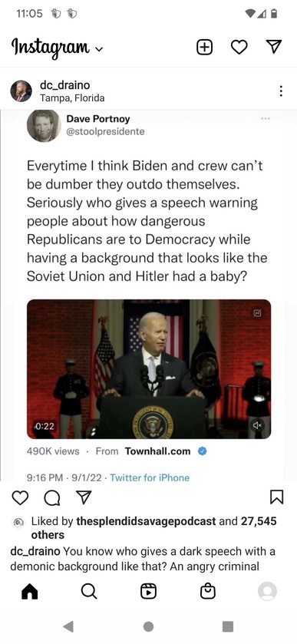Share post via paper plane icon
This screenshot has width=297, height=644.
pos(84,497)
